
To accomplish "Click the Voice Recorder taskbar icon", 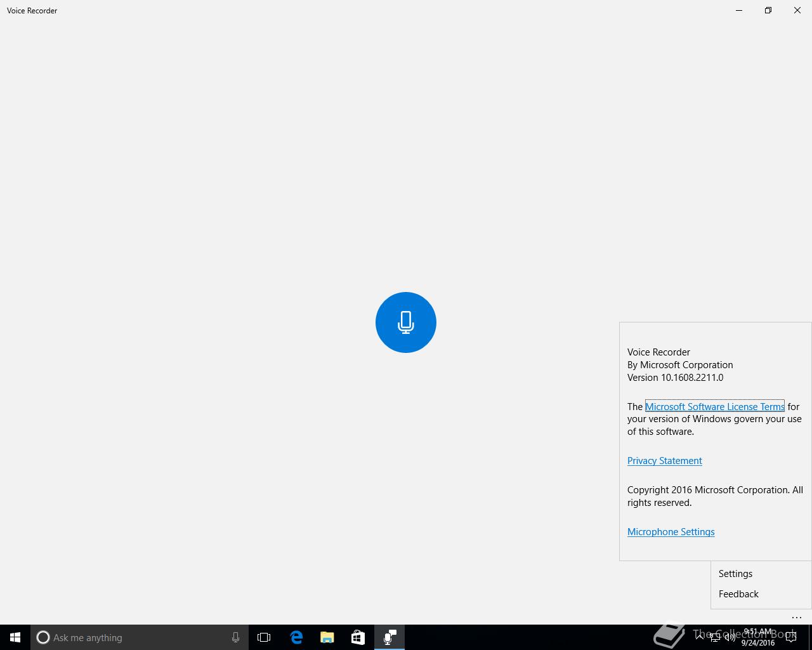I will pyautogui.click(x=390, y=637).
